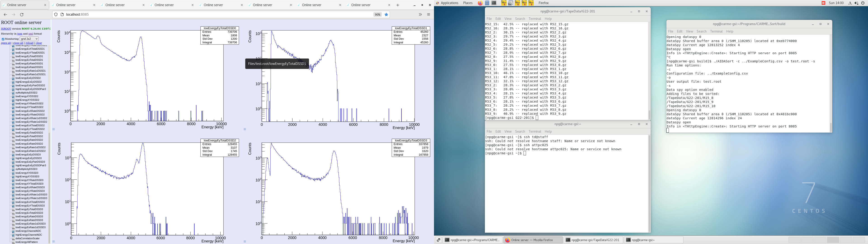Open a new browser tab with the plus button
Screen dimensions: 868x244
398,5
